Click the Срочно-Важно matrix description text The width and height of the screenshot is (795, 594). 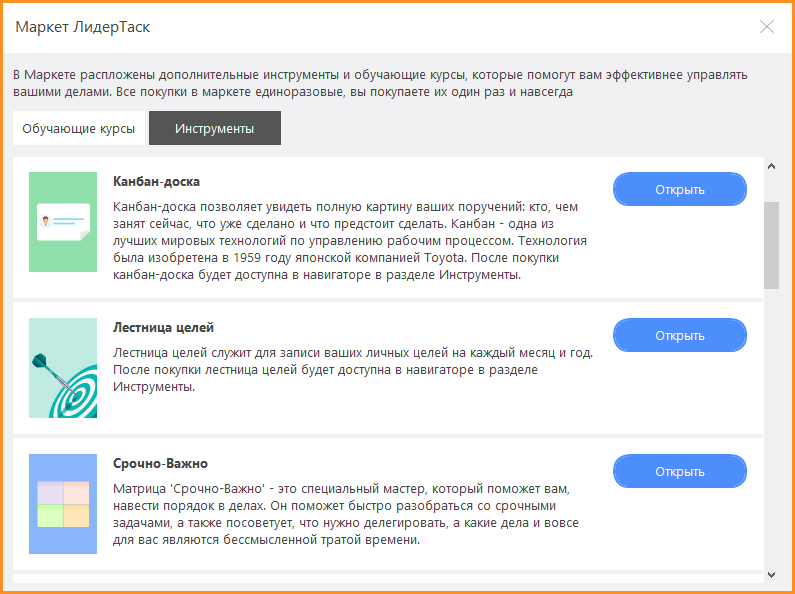coord(346,514)
